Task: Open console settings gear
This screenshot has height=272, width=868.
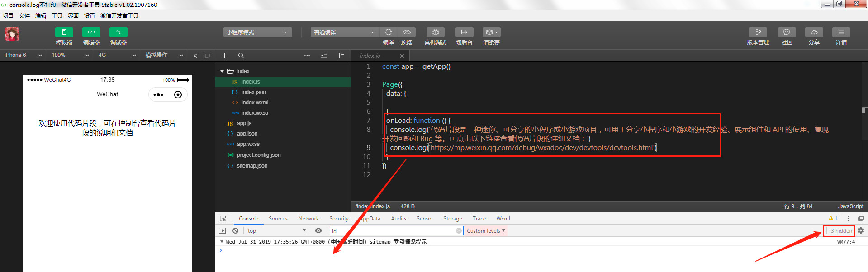Action: 861,231
